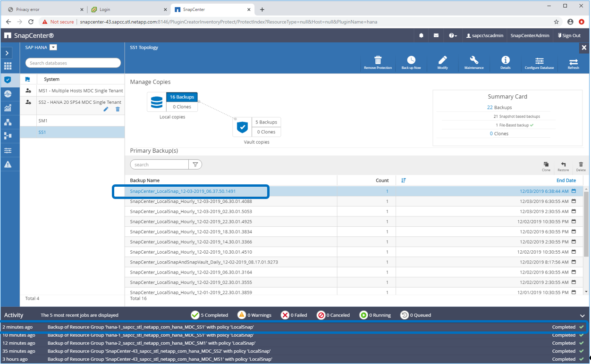Open the SAP HANA view dropdown

pos(53,47)
